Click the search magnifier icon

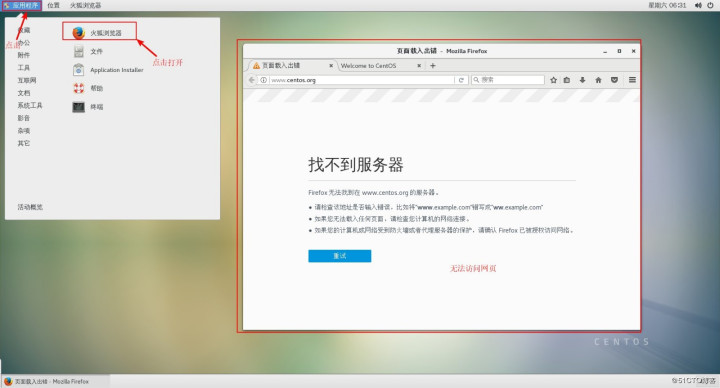(476, 80)
